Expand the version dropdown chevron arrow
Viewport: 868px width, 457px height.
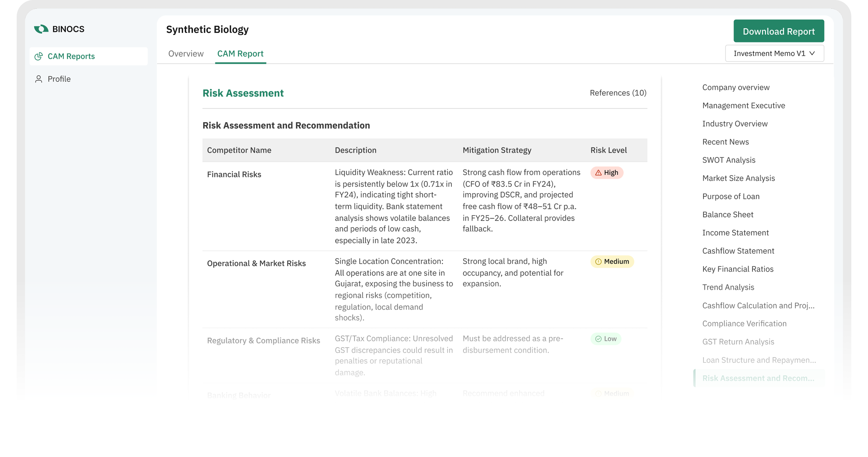tap(812, 53)
